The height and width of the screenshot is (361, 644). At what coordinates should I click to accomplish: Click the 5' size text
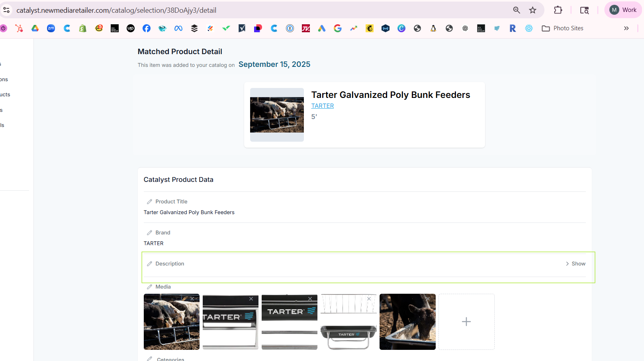pos(314,117)
